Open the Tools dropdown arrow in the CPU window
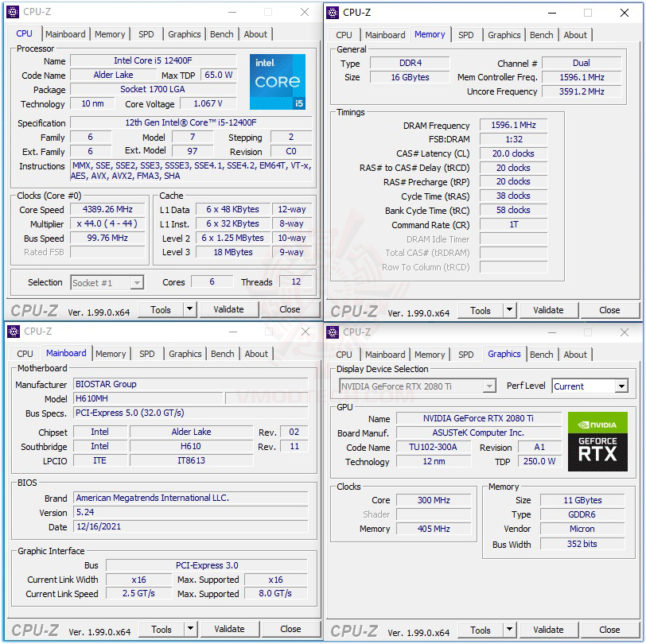The height and width of the screenshot is (644, 646). [x=189, y=309]
